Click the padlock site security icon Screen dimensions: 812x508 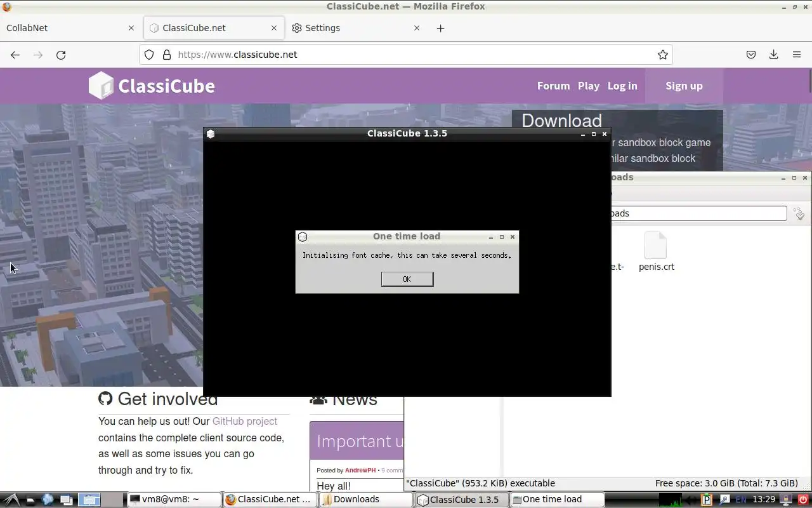pos(167,55)
